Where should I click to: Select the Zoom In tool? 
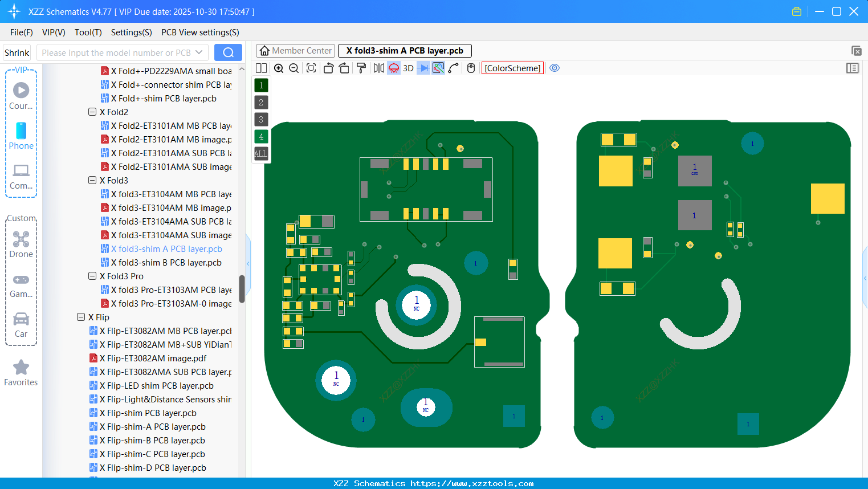tap(279, 68)
